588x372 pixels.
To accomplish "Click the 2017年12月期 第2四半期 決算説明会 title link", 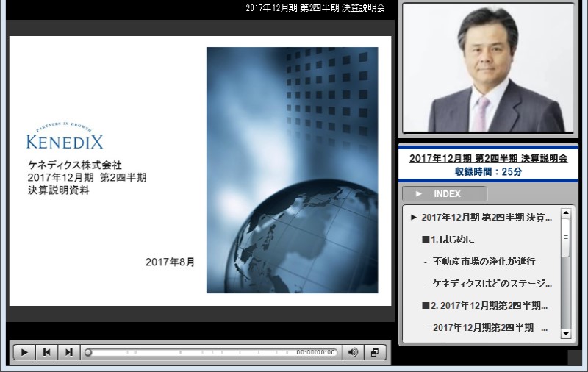I will click(488, 158).
